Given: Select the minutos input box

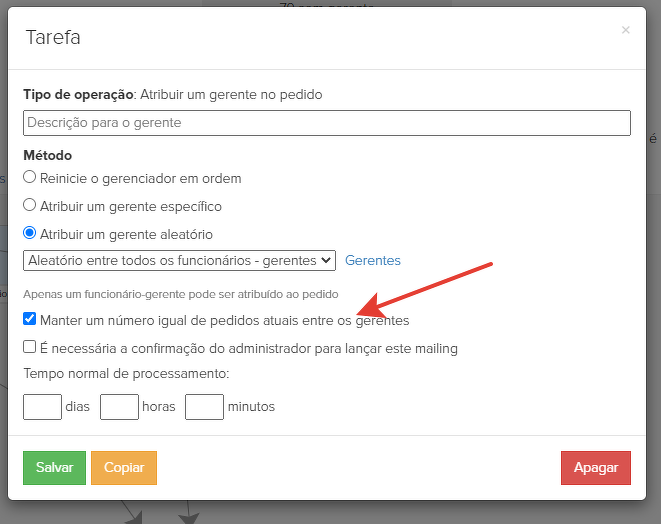Looking at the screenshot, I should (x=204, y=406).
